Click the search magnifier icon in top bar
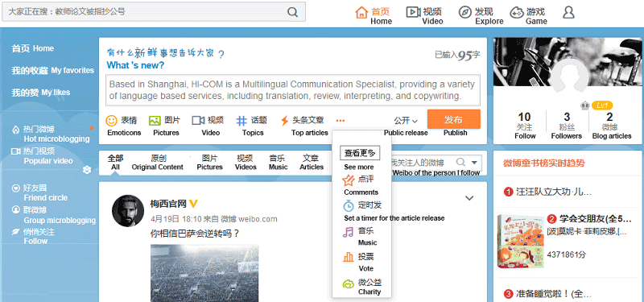Screen dimensions: 644x302 click(x=292, y=12)
